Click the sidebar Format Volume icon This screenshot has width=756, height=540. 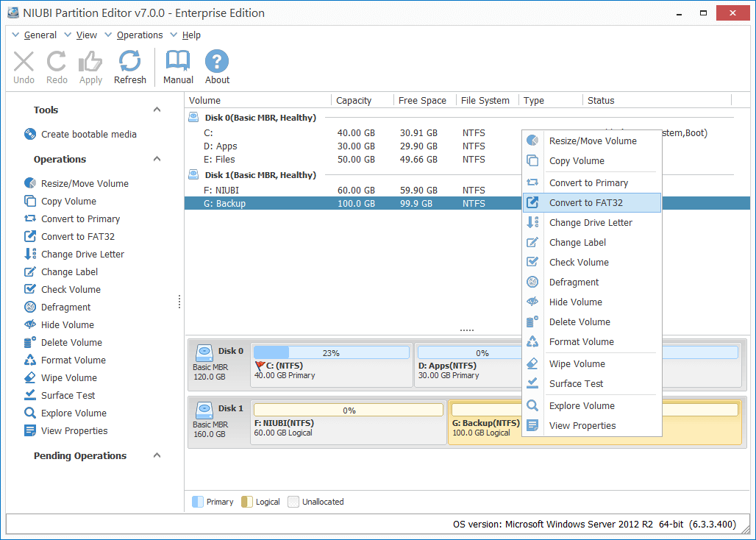[30, 360]
